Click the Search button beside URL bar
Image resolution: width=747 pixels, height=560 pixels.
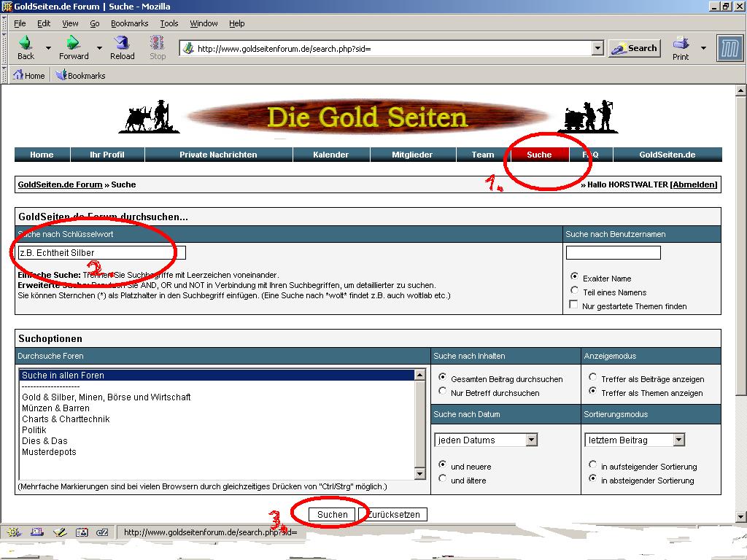click(635, 48)
